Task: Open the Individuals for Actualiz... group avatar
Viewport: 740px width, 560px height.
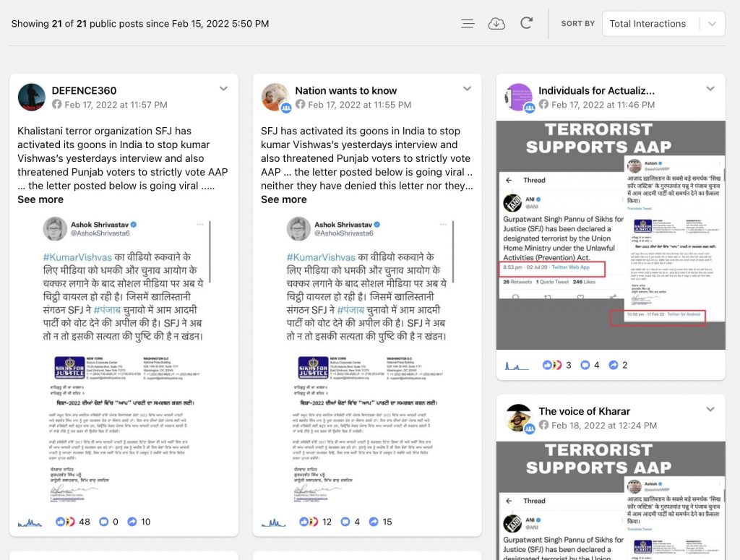Action: point(519,97)
